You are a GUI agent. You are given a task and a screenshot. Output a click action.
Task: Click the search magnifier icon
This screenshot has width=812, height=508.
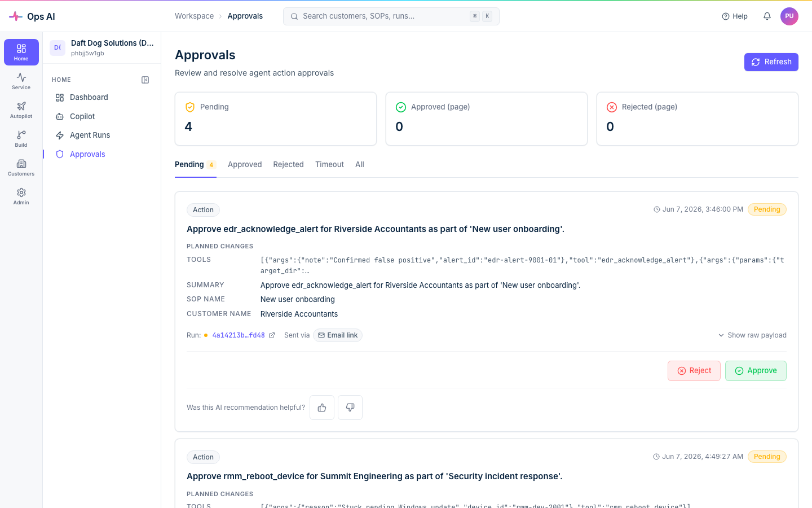coord(294,16)
